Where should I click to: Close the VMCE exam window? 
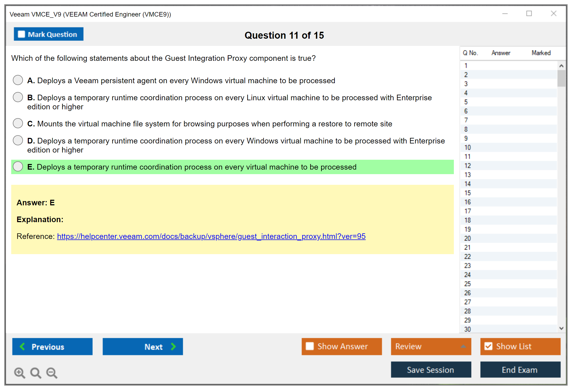pos(553,14)
